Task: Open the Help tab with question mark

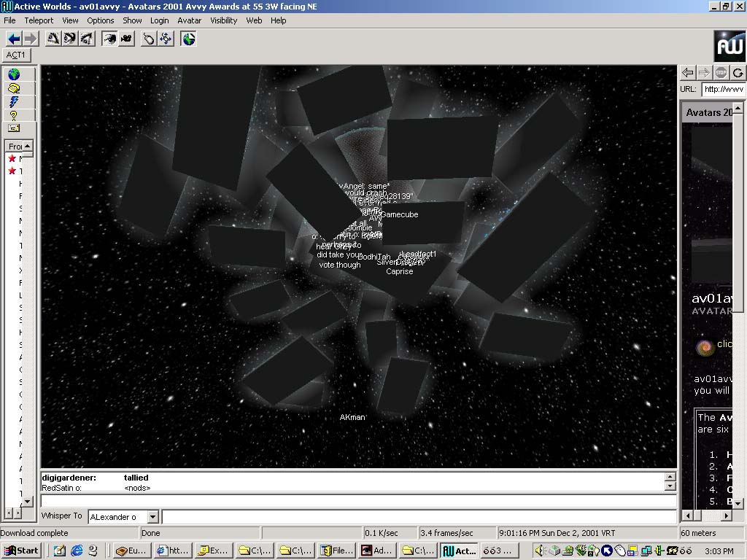Action: [x=14, y=115]
